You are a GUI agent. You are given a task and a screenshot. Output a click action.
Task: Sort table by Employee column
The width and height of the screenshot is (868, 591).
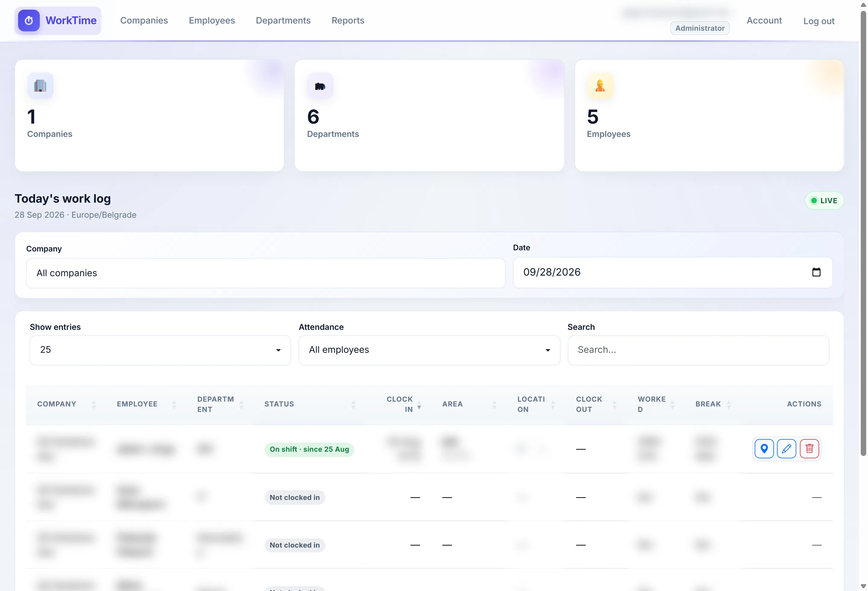(174, 404)
